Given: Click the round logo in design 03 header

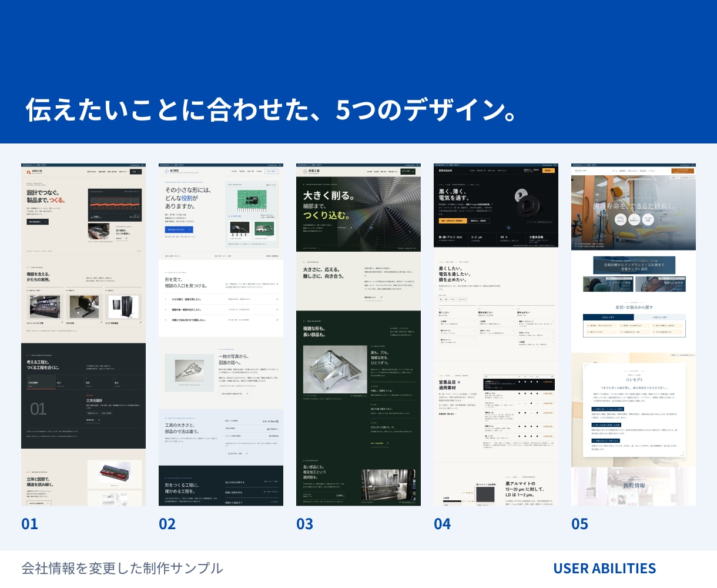Looking at the screenshot, I should coord(305,172).
